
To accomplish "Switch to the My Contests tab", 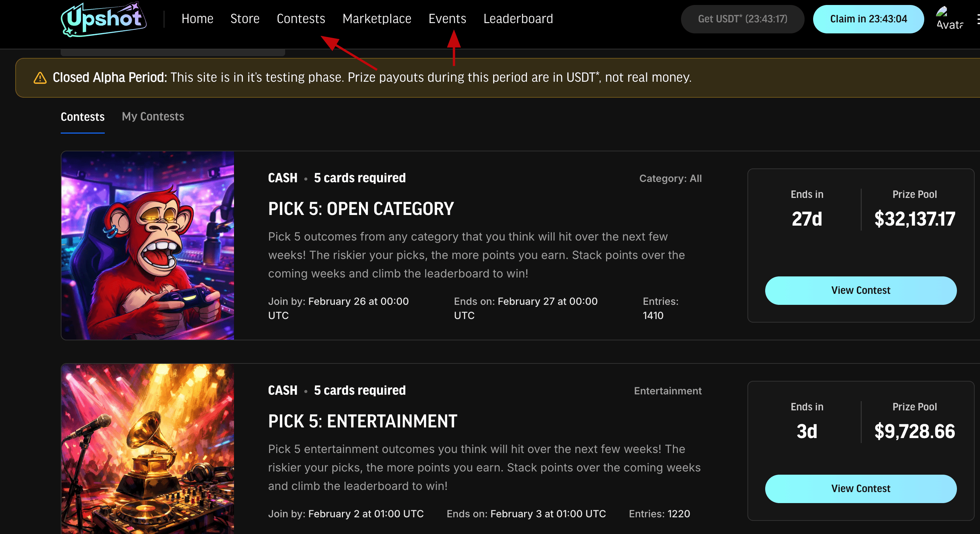I will pyautogui.click(x=153, y=117).
